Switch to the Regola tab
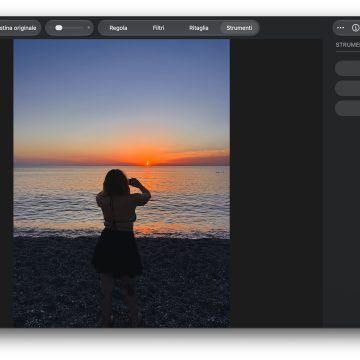 (118, 28)
